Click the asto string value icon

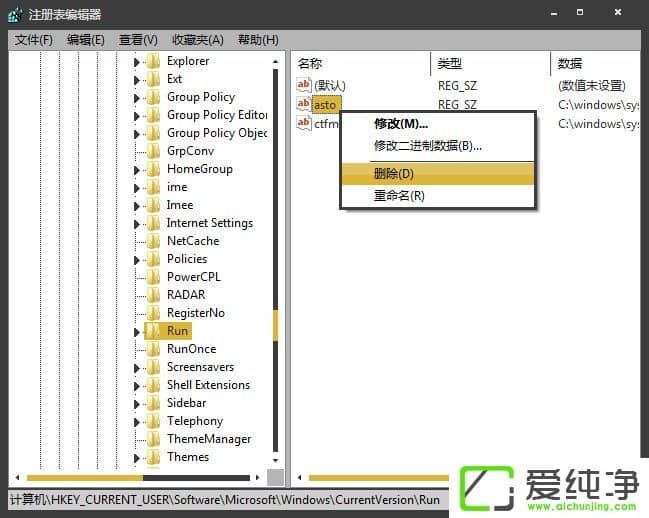click(x=304, y=104)
